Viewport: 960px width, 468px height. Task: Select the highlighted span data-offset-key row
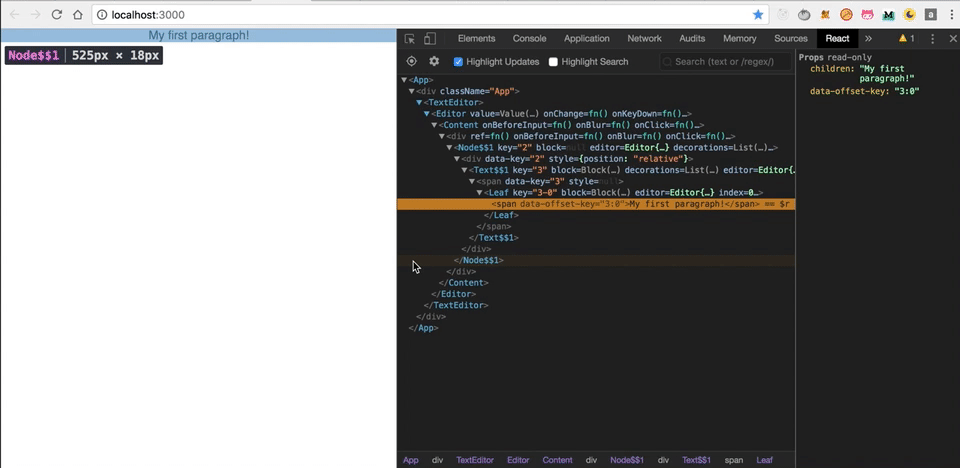pyautogui.click(x=596, y=204)
